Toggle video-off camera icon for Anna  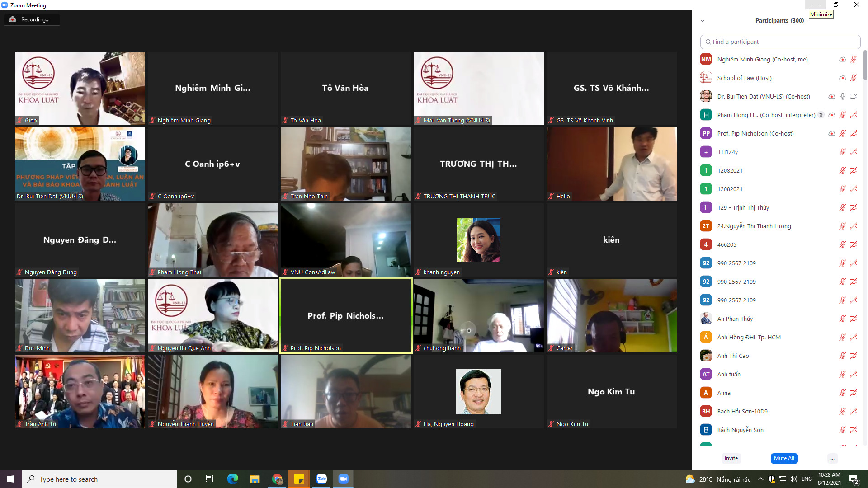[854, 393]
